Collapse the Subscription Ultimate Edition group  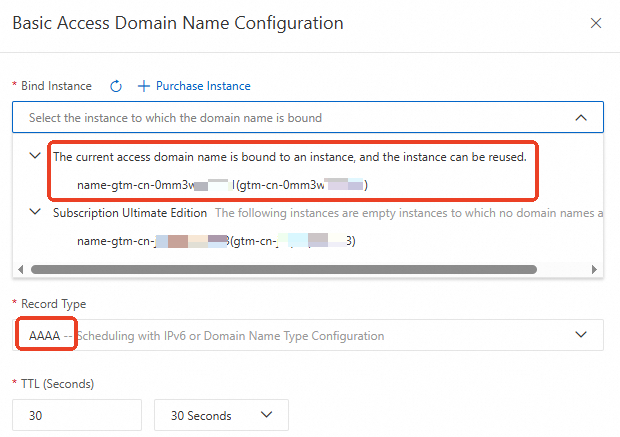pos(35,212)
